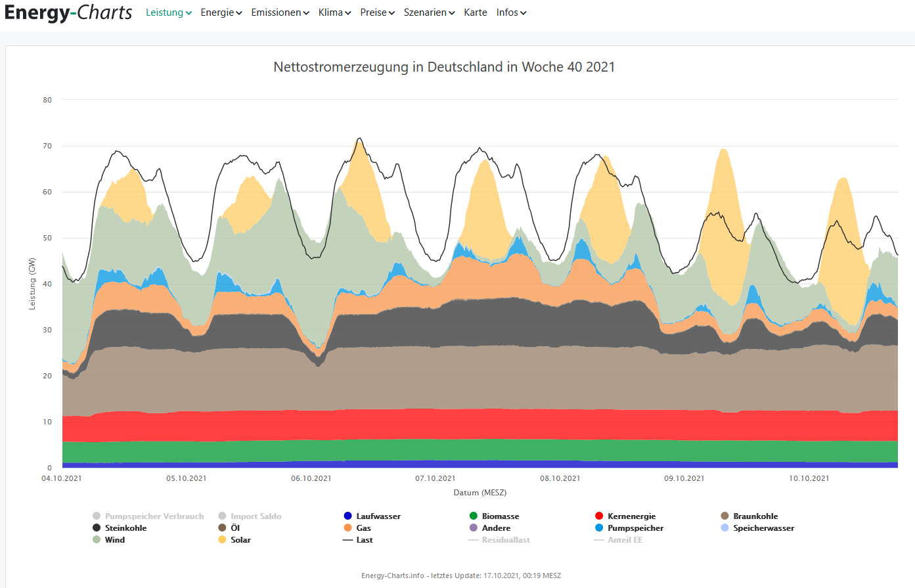Toggle the Braunkohle legend entry

pos(749,516)
